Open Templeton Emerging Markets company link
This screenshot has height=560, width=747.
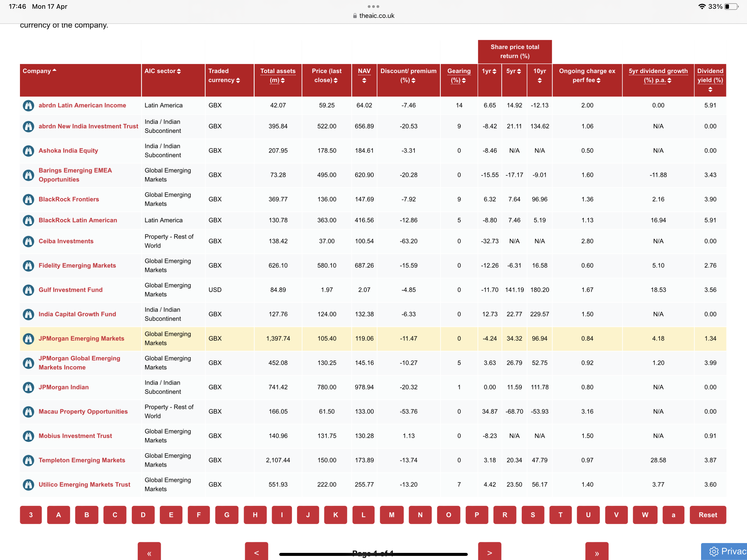click(x=82, y=460)
